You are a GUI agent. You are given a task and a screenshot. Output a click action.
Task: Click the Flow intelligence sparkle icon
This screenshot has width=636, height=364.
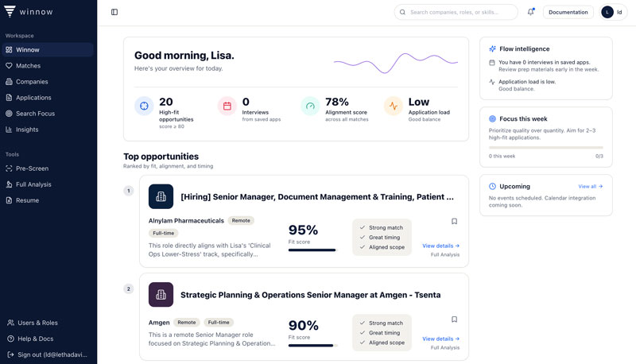click(x=492, y=48)
